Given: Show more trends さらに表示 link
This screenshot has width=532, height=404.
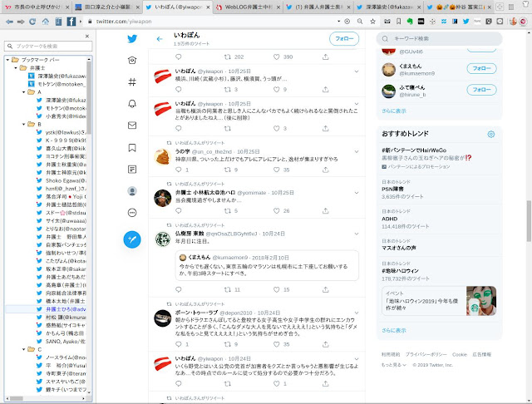Looking at the screenshot, I should coord(393,330).
